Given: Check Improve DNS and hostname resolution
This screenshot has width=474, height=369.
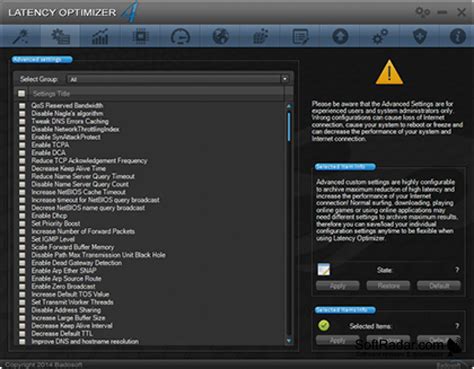Looking at the screenshot, I should (22, 342).
